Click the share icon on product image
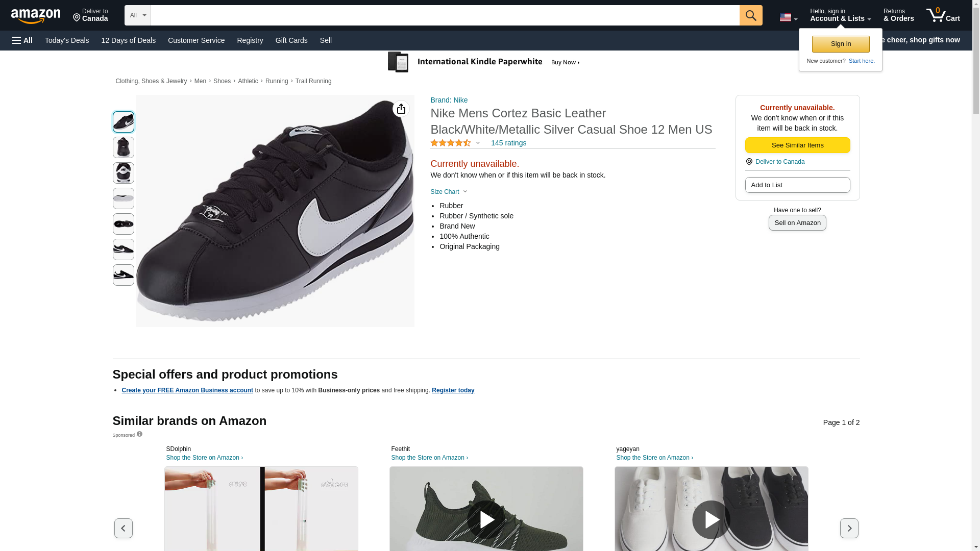The height and width of the screenshot is (551, 980). click(401, 109)
